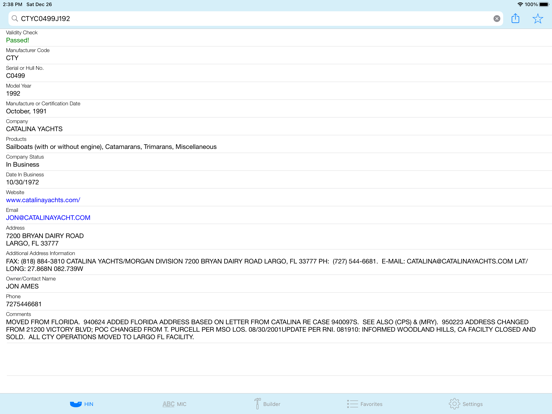The width and height of the screenshot is (552, 414).
Task: Tap the JON@CATALINAYACHT.COM email link
Action: 48,218
